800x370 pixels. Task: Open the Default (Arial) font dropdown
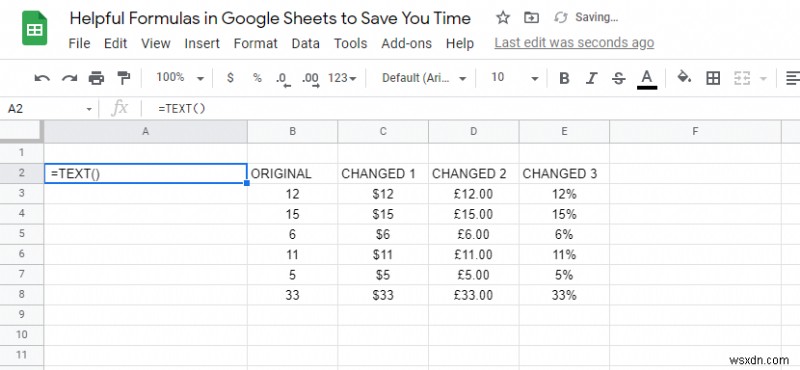click(424, 78)
